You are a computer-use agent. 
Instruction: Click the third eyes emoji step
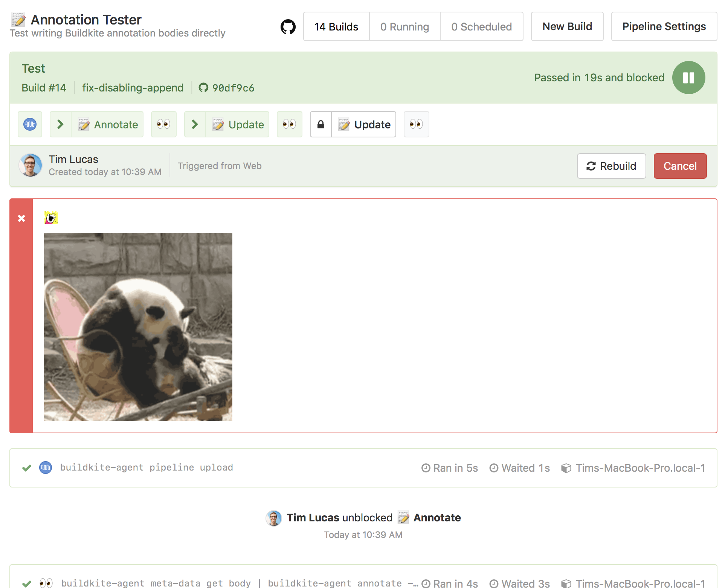click(416, 124)
